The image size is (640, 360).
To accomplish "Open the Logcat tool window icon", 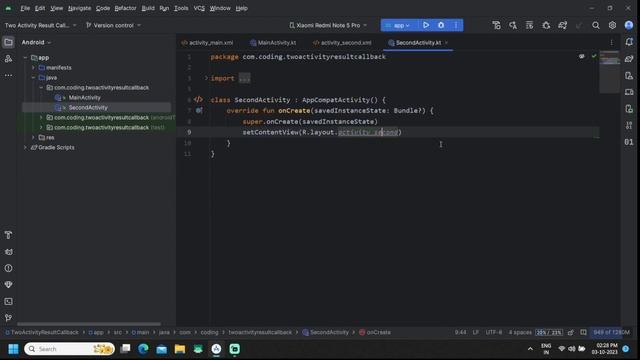I will [8, 252].
